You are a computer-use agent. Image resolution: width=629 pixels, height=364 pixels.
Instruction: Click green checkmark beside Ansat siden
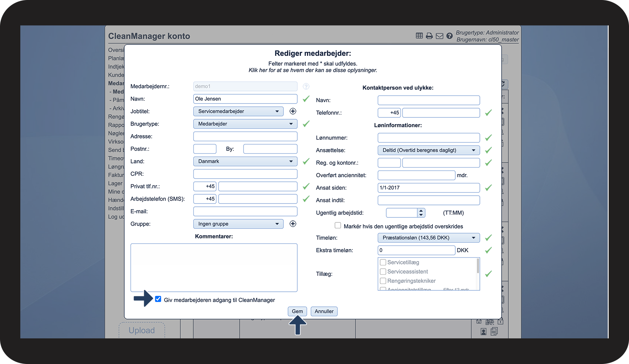(488, 188)
